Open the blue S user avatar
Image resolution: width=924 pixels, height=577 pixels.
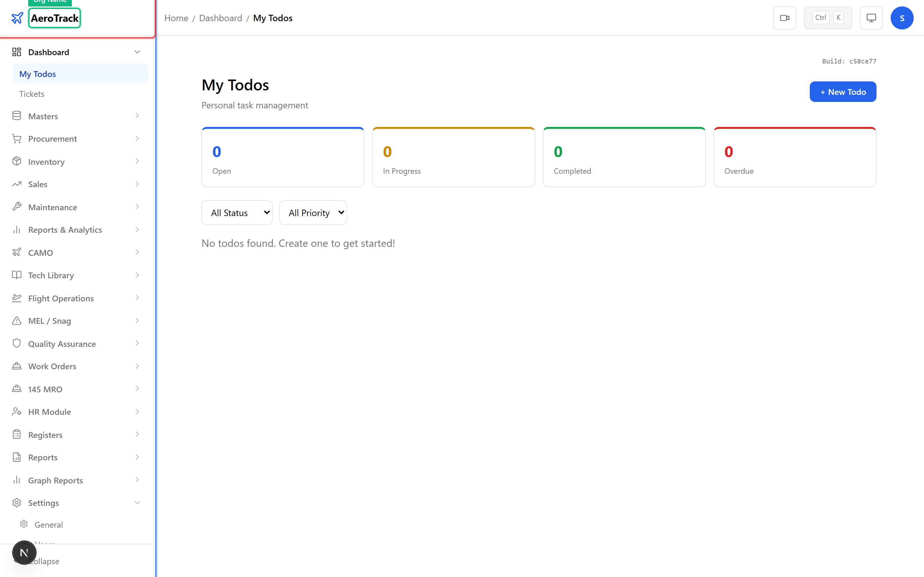tap(902, 18)
